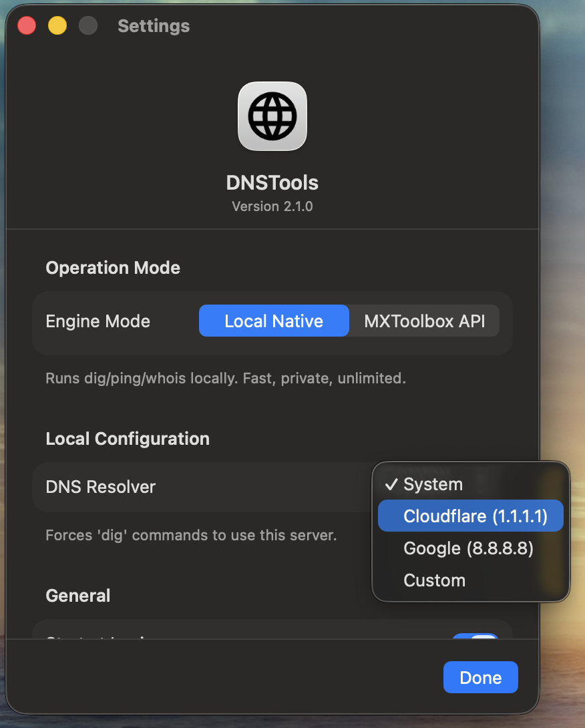Click the Local Configuration section header
This screenshot has height=728, width=585.
128,438
